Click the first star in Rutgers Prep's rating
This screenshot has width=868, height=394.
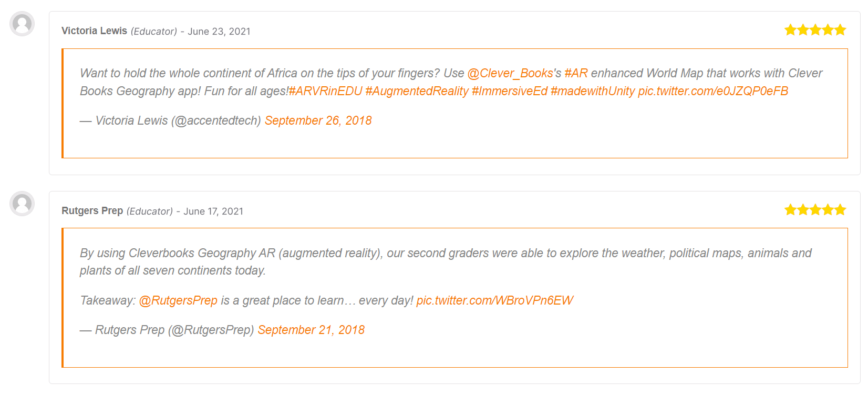(x=790, y=210)
